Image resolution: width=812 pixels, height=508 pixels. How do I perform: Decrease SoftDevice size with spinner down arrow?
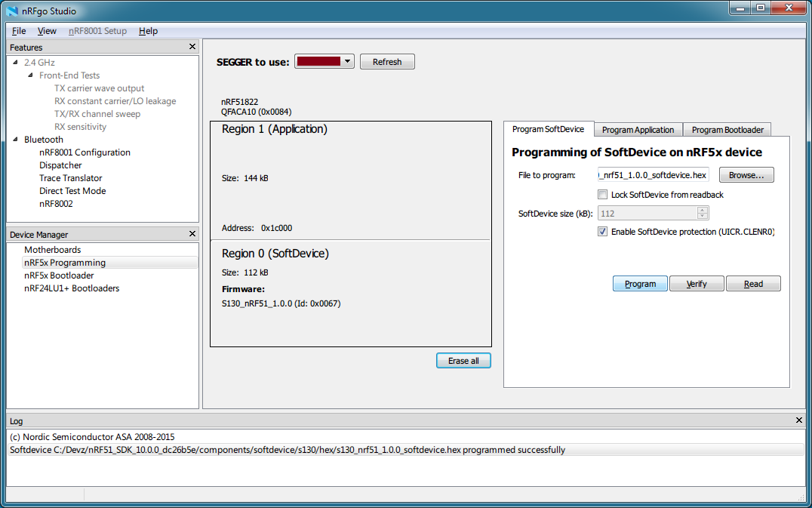point(703,216)
